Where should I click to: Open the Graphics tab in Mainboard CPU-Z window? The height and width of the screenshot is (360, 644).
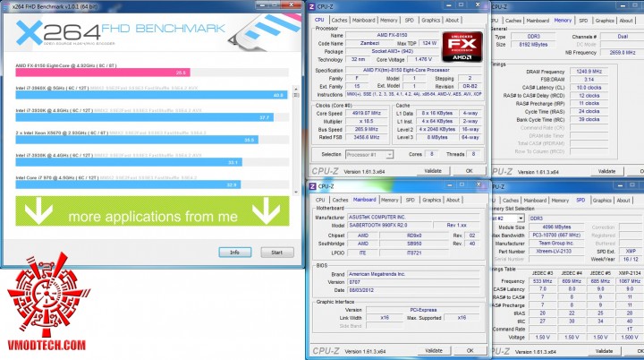(432, 200)
